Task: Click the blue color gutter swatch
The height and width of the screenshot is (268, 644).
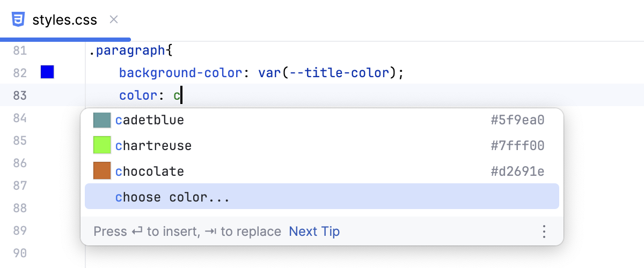Action: click(x=48, y=72)
